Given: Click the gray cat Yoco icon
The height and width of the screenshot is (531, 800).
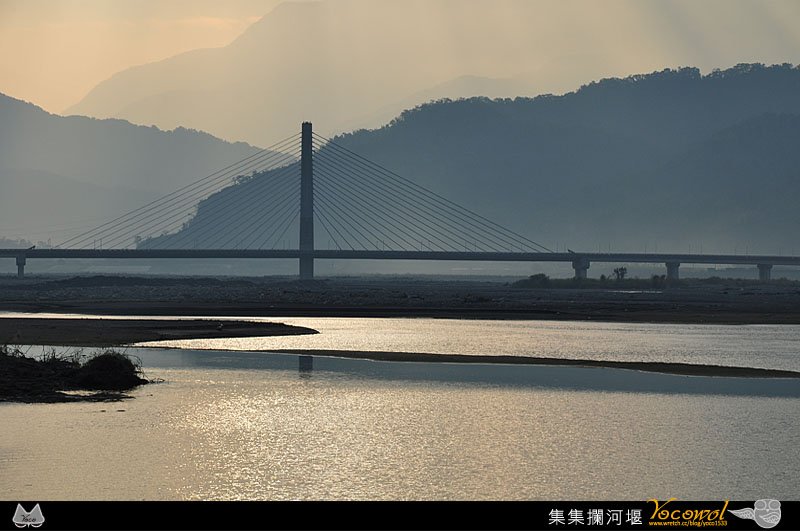Looking at the screenshot, I should point(29,515).
